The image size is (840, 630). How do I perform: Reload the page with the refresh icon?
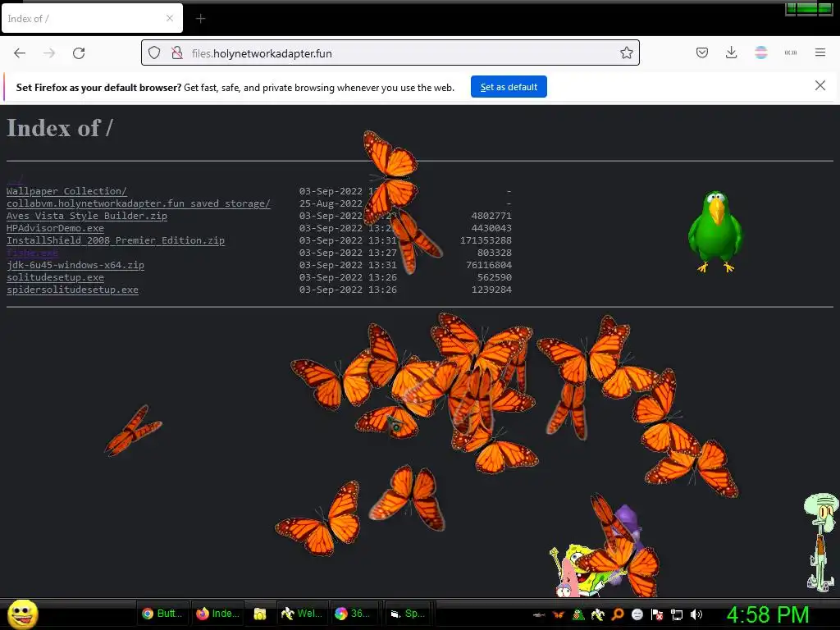coord(79,53)
